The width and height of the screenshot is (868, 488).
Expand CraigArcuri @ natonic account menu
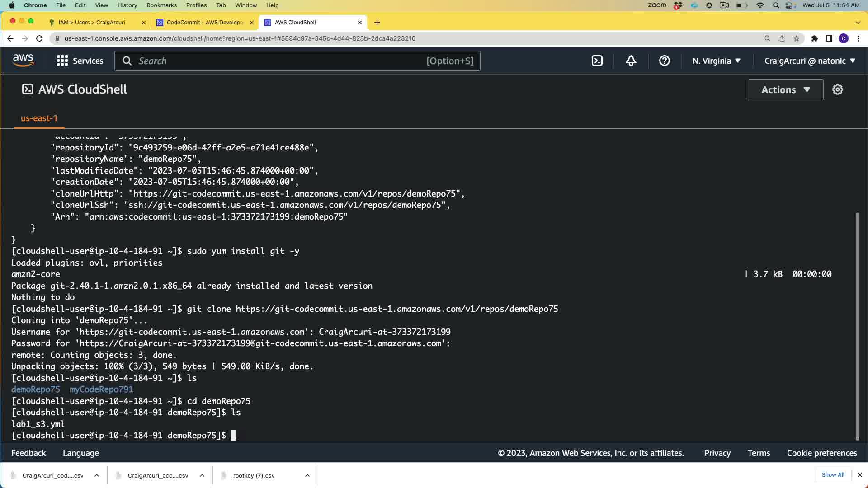810,61
